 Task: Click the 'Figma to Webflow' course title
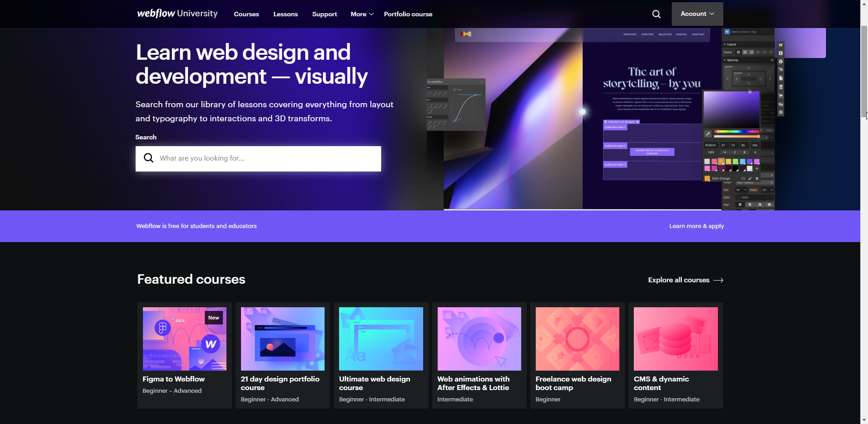tap(174, 379)
